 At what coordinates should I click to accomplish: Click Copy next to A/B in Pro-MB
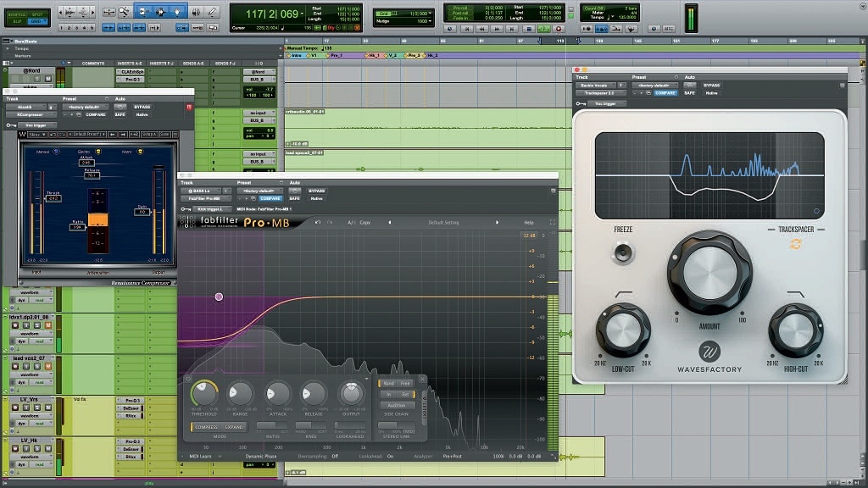[x=364, y=223]
